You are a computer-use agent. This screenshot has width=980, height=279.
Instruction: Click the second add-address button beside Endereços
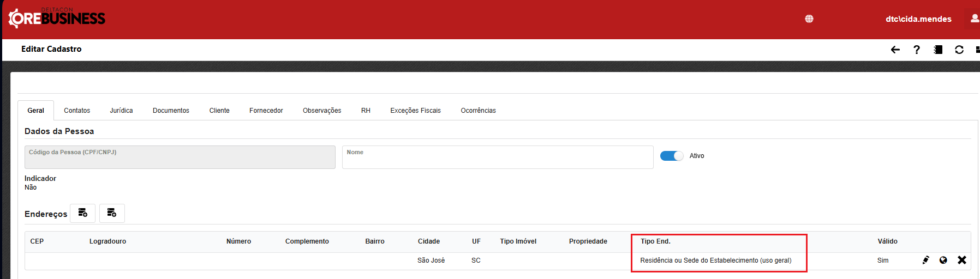tap(112, 213)
